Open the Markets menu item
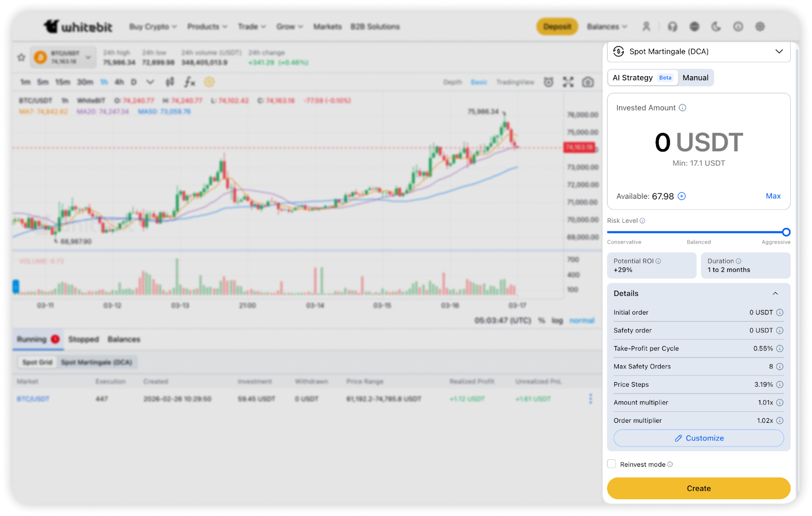The image size is (812, 516). pos(327,27)
